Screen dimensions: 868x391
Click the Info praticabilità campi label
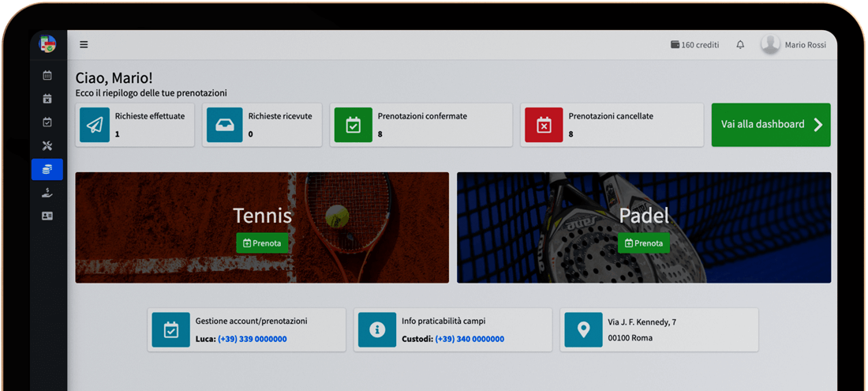443,321
